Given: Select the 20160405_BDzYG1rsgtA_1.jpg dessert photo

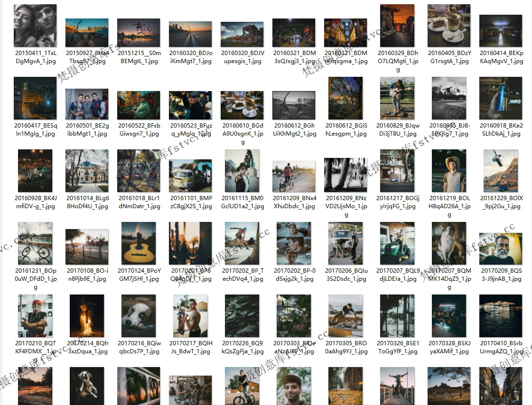Looking at the screenshot, I should [449, 26].
